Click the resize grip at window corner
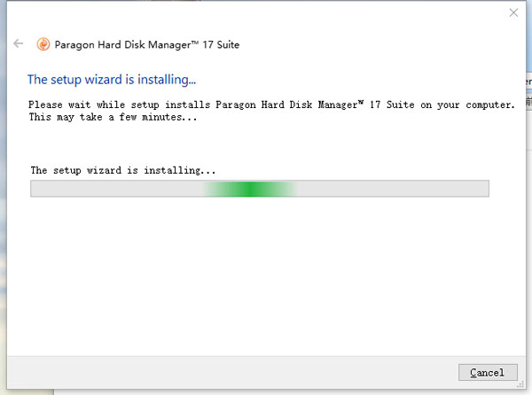The width and height of the screenshot is (532, 395). point(523,387)
